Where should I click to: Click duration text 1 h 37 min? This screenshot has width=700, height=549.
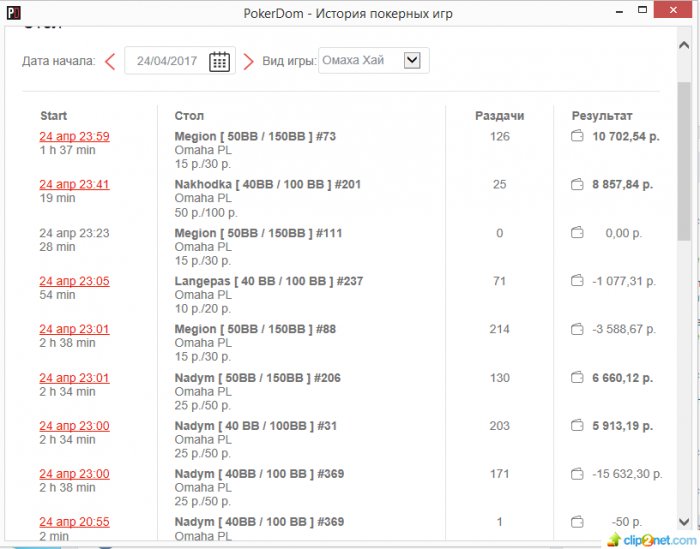click(67, 150)
